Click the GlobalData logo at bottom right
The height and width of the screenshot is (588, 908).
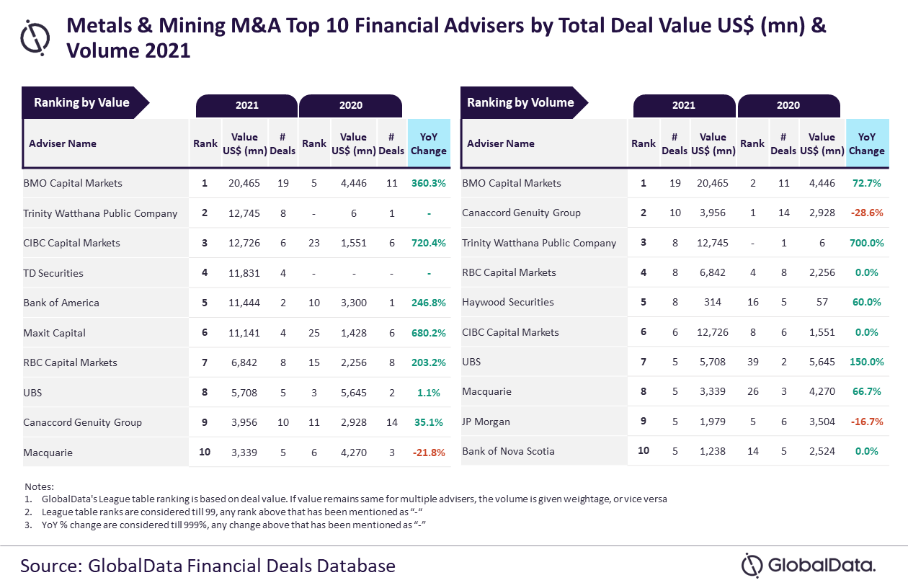tap(809, 565)
